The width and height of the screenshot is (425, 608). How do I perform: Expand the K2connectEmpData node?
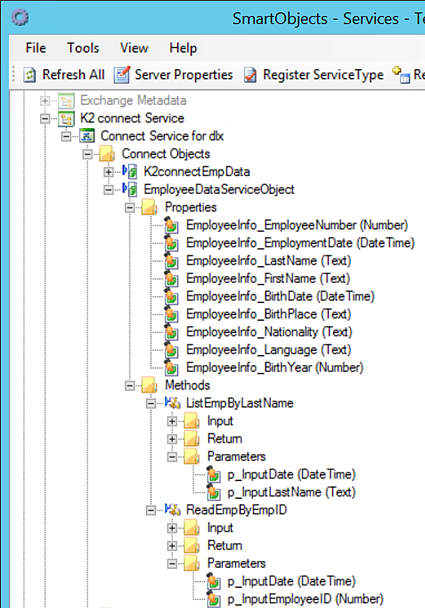pyautogui.click(x=109, y=172)
